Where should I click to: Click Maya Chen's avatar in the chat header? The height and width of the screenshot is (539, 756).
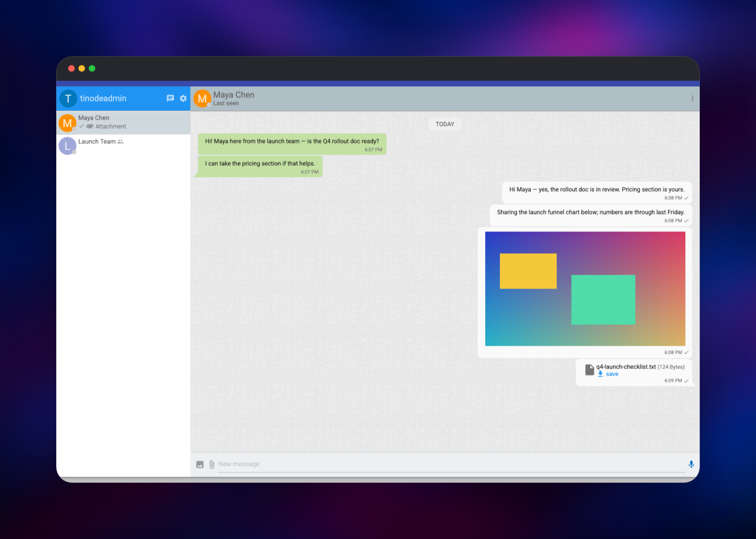click(x=202, y=98)
